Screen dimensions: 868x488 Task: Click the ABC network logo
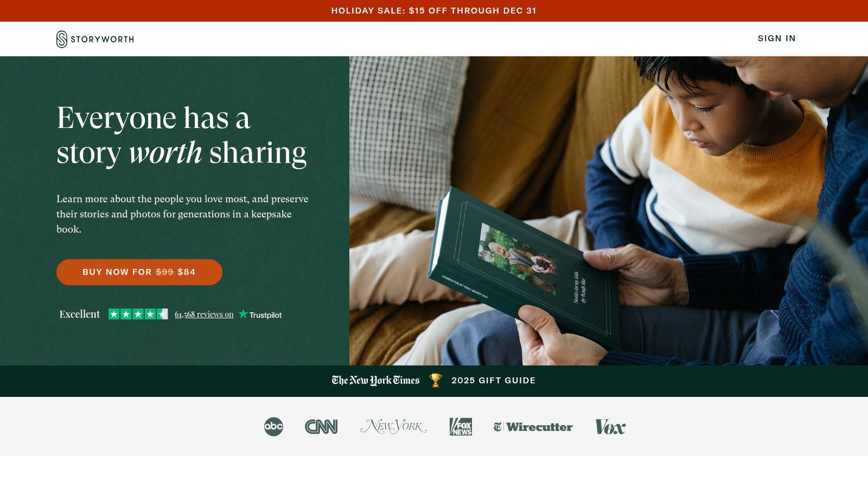point(273,427)
